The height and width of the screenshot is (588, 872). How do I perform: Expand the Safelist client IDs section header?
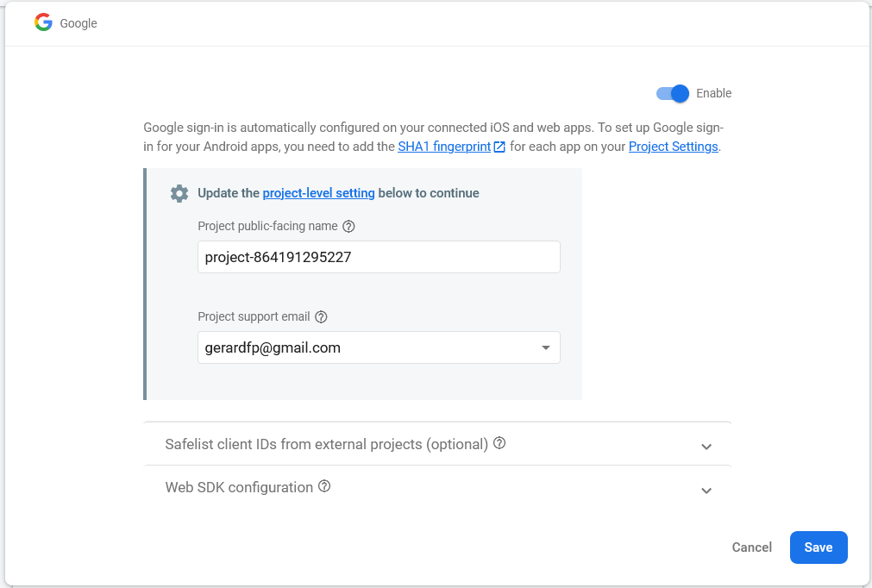(326, 444)
